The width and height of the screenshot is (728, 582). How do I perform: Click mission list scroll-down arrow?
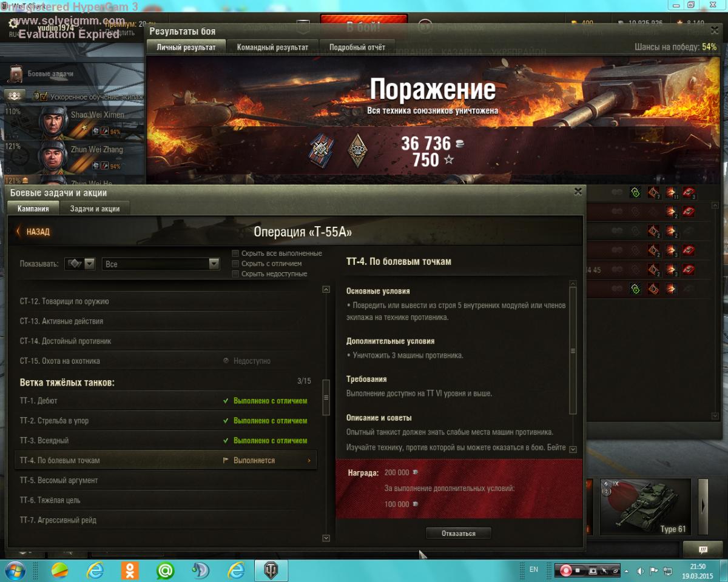326,538
